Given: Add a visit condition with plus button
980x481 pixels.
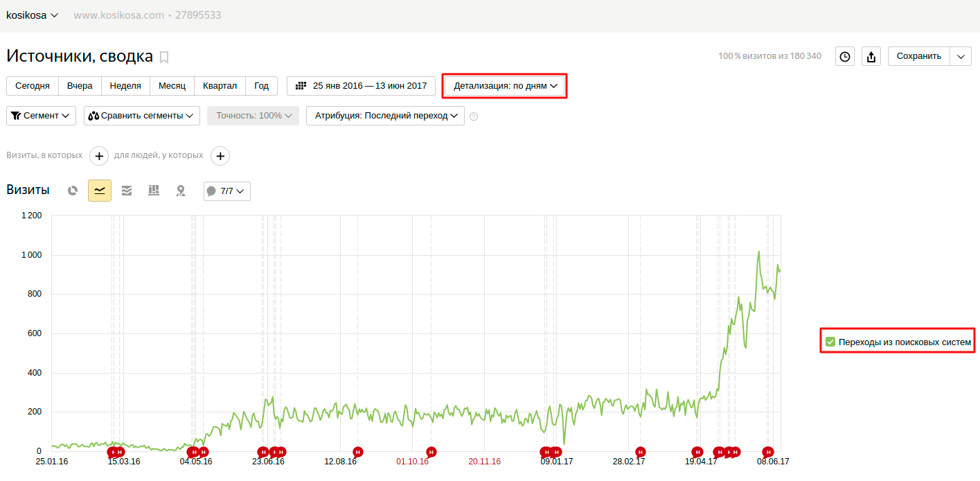Looking at the screenshot, I should click(x=99, y=156).
